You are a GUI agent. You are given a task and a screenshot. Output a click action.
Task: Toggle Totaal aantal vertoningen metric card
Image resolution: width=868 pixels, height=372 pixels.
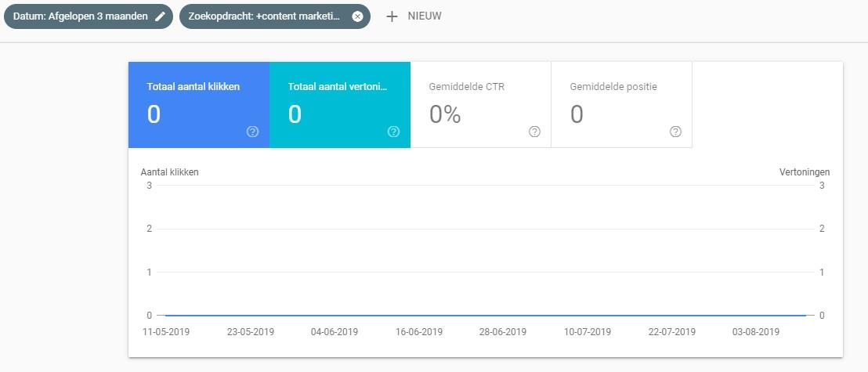[x=340, y=105]
